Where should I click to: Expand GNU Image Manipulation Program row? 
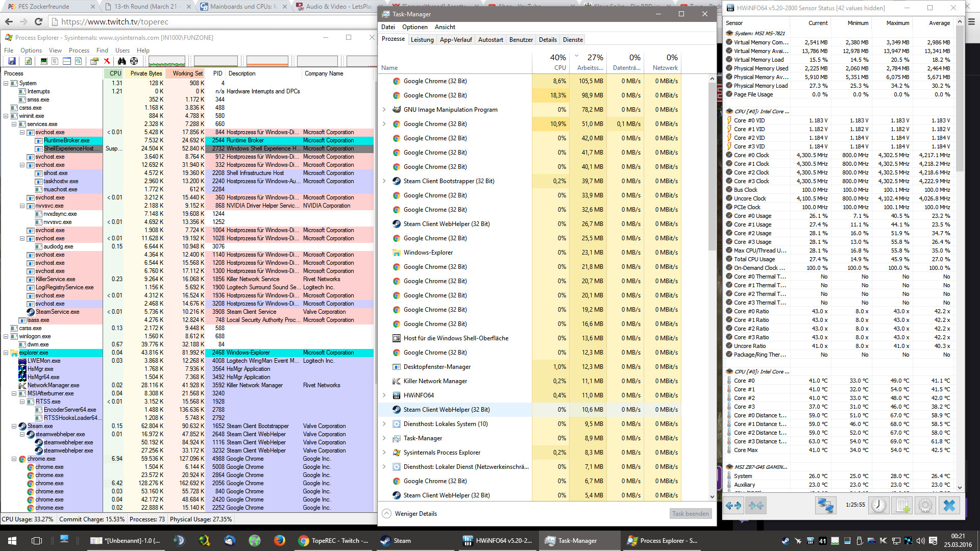(384, 110)
